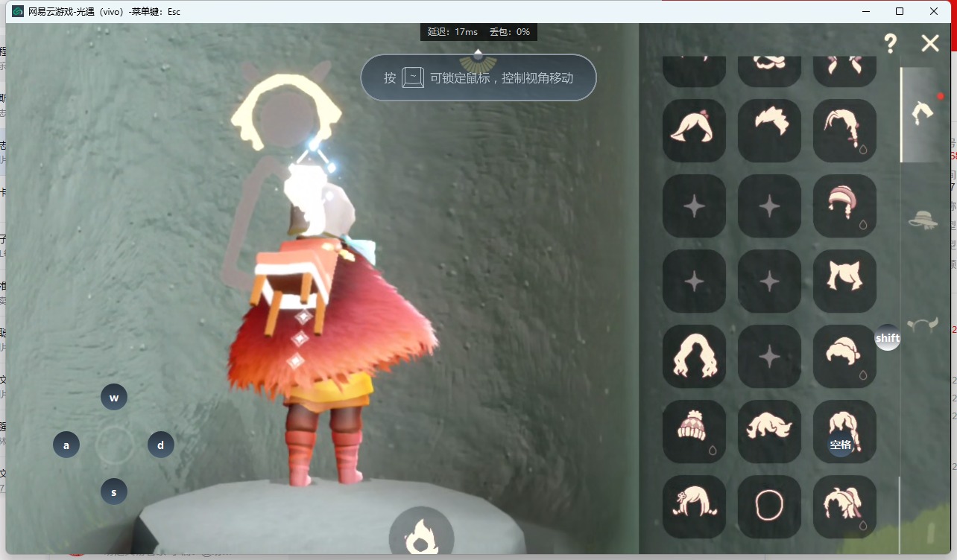Viewport: 957px width, 560px height.
Task: Select the short spiky hairstyle
Action: (769, 130)
